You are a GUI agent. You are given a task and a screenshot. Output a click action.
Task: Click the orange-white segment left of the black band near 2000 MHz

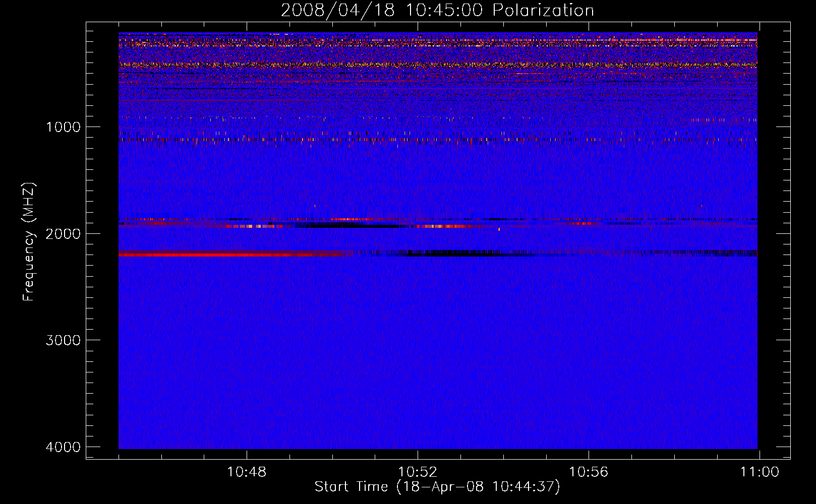pos(252,226)
